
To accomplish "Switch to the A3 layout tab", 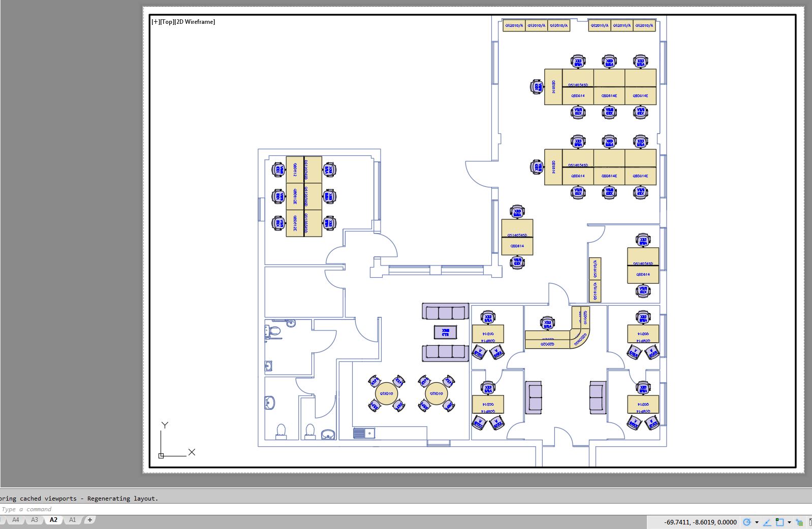I will pos(34,520).
